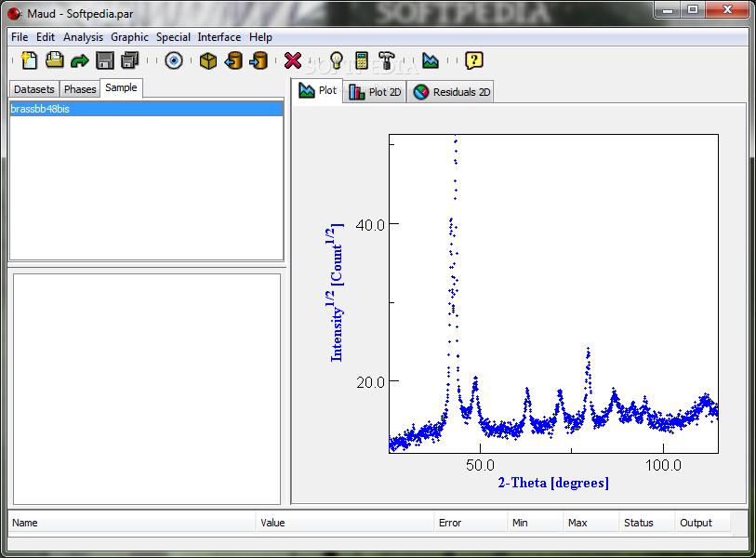Save analysis with the floppy disk icon

coord(105,60)
